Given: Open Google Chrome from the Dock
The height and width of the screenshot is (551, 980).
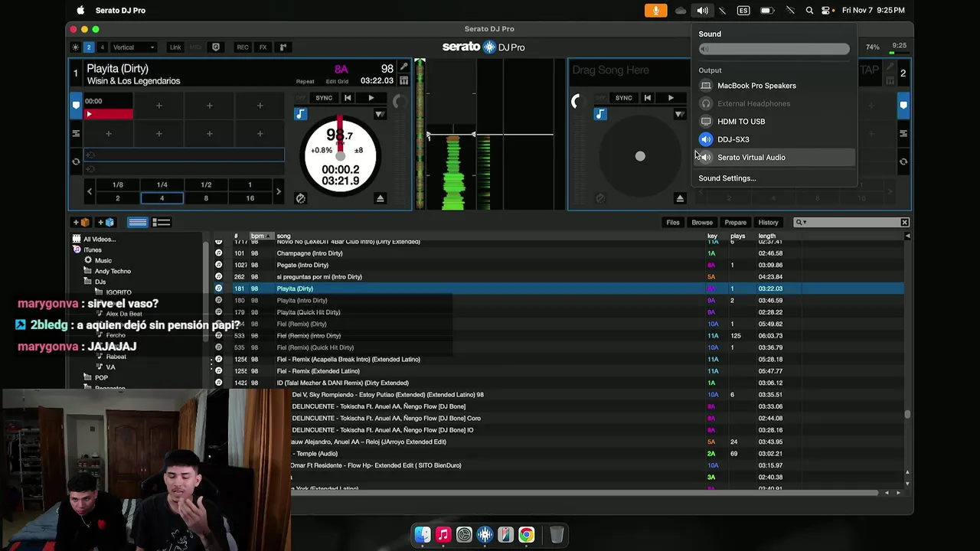Looking at the screenshot, I should (526, 535).
